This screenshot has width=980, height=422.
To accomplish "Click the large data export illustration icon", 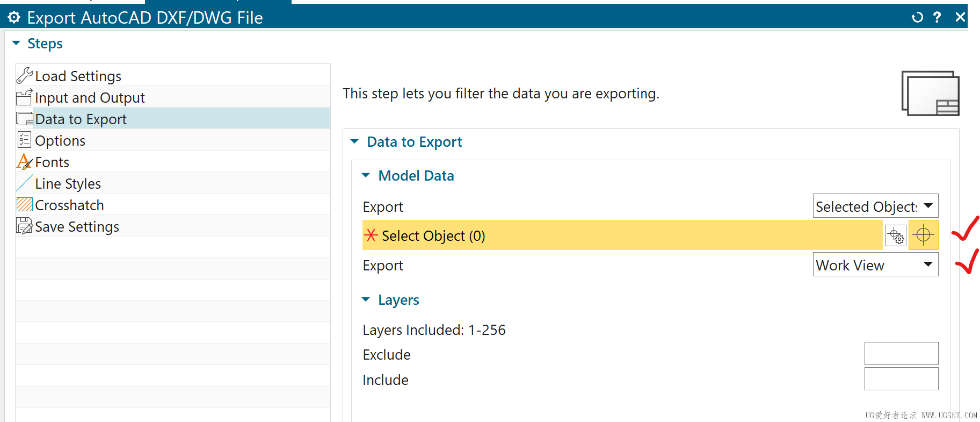I will 930,94.
